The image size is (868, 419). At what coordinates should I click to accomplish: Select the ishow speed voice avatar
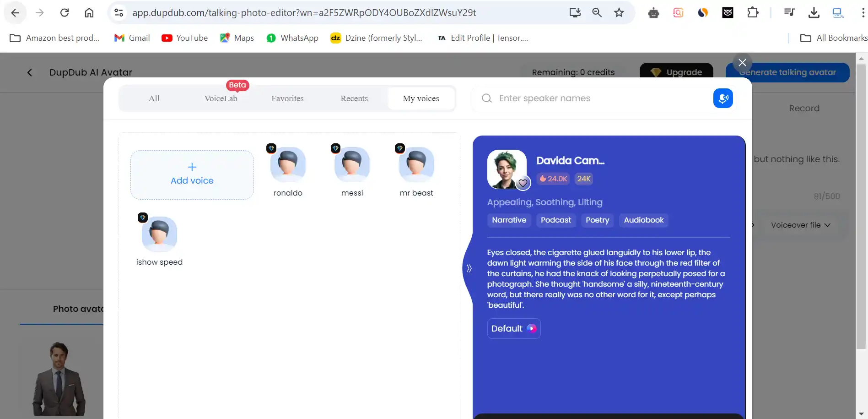pos(159,234)
